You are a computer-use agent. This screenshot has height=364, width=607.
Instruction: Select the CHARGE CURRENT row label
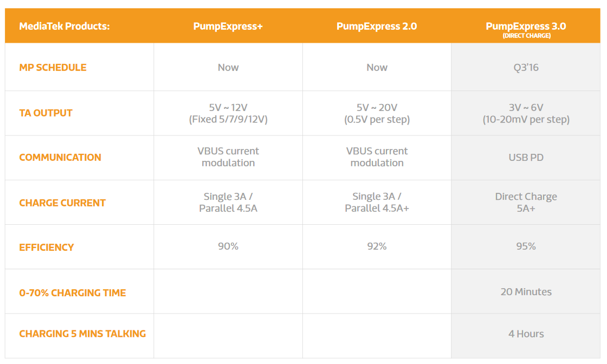[62, 203]
